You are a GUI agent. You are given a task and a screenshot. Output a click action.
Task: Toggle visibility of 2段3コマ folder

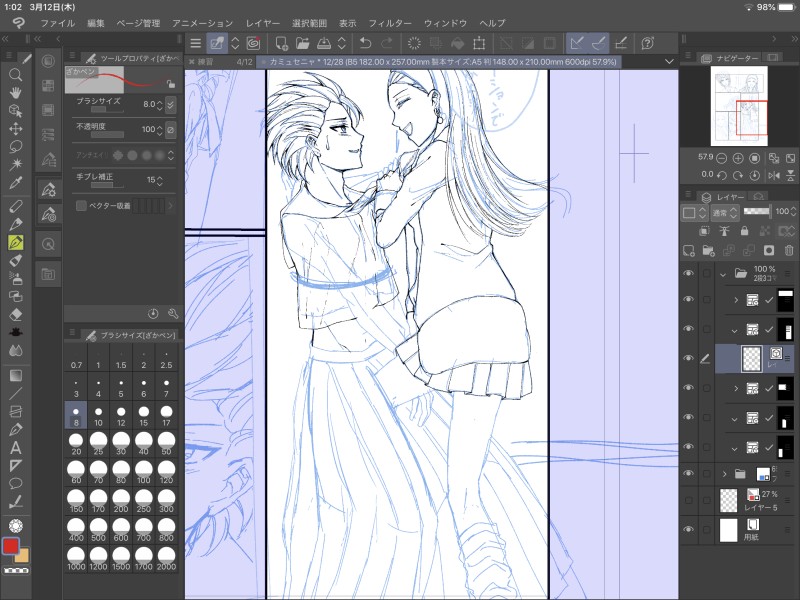(x=688, y=272)
